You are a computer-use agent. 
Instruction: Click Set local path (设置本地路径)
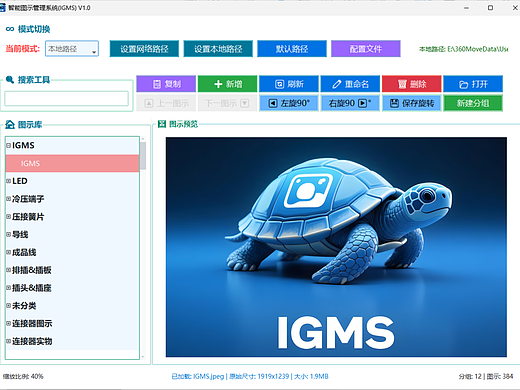coord(218,49)
